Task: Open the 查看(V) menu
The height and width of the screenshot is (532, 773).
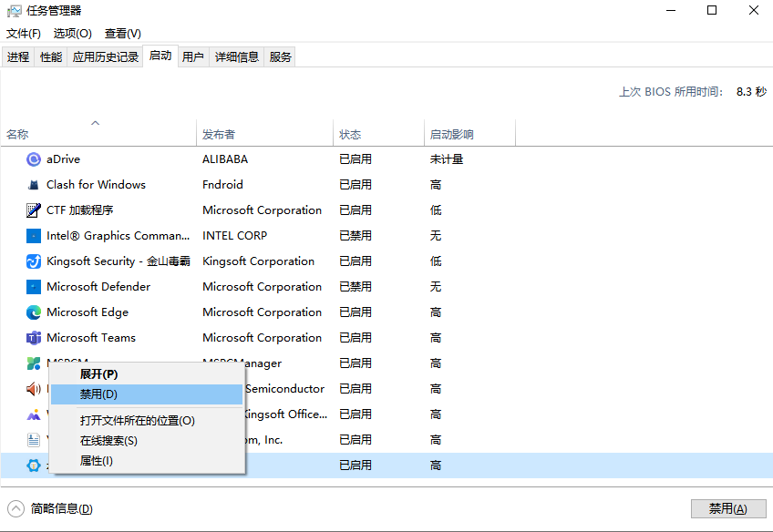Action: point(124,33)
